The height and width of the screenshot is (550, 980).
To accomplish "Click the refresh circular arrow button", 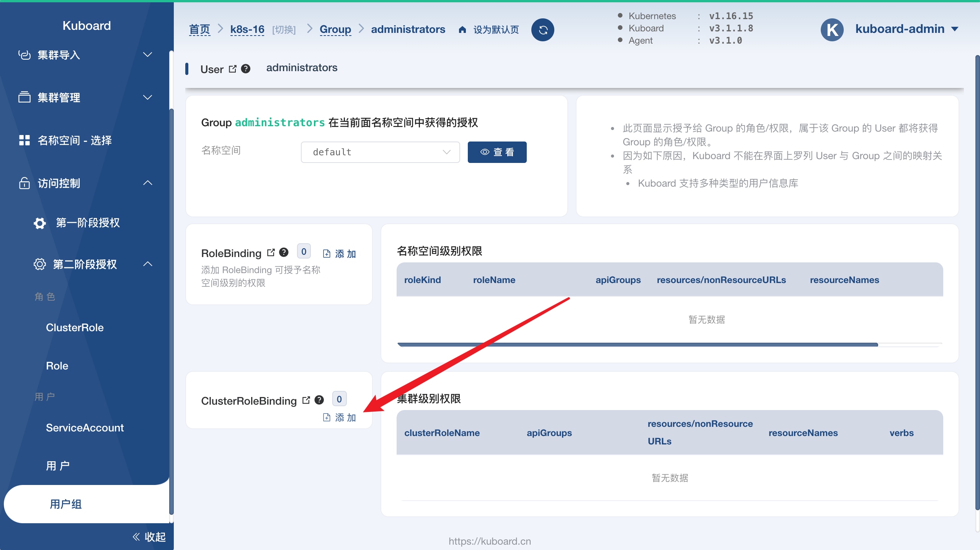I will 542,30.
